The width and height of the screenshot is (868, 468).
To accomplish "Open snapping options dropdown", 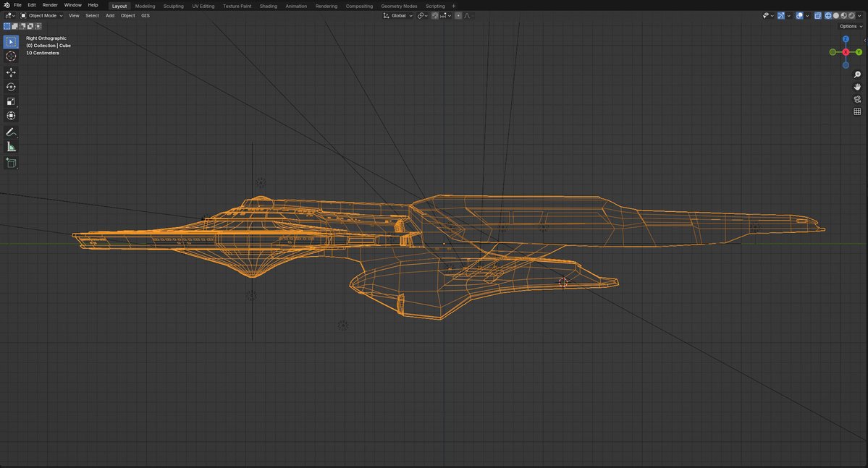I will (x=445, y=15).
